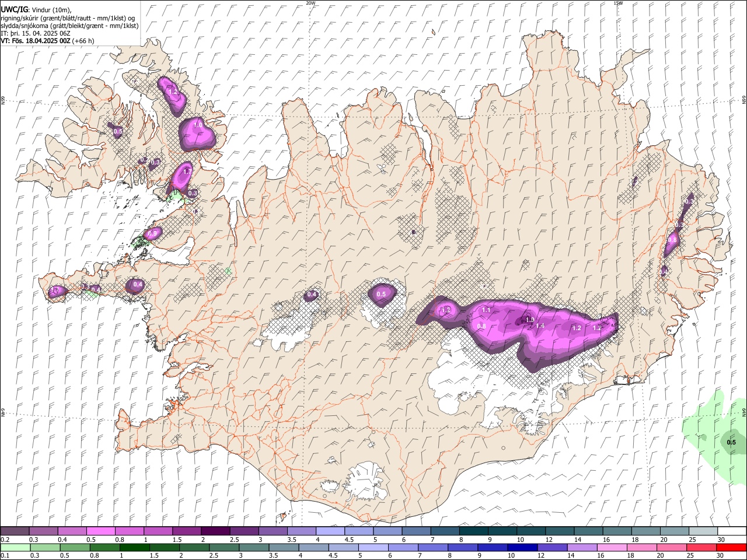Click the '1.4' snowfall value on the map
The image size is (747, 560).
540,326
